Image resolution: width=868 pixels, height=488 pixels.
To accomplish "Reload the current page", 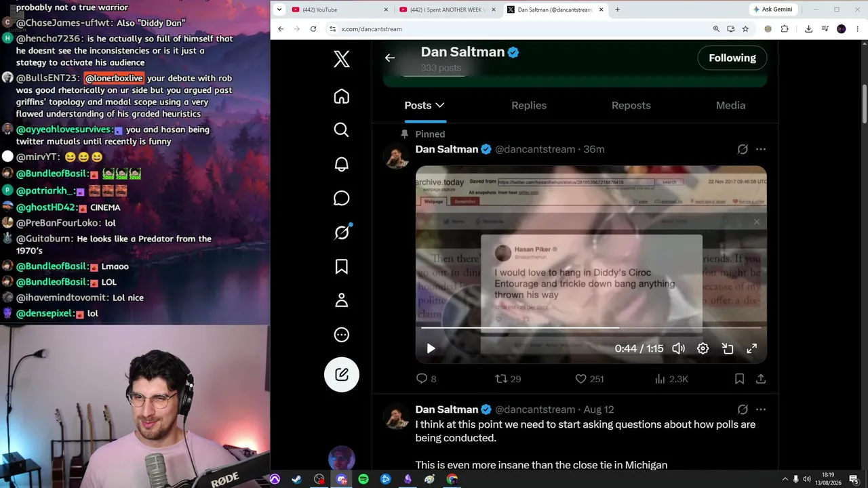I will pyautogui.click(x=313, y=29).
